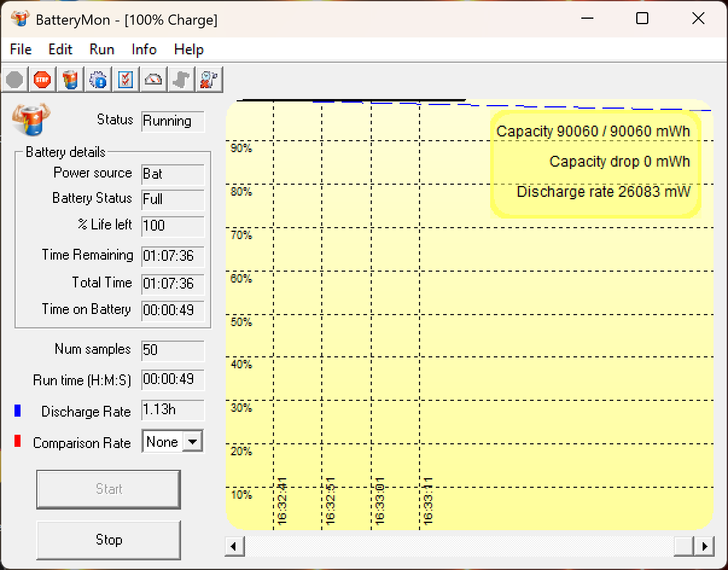Click the yellow Capacity tooltip on the graph
This screenshot has width=728, height=570.
[595, 162]
